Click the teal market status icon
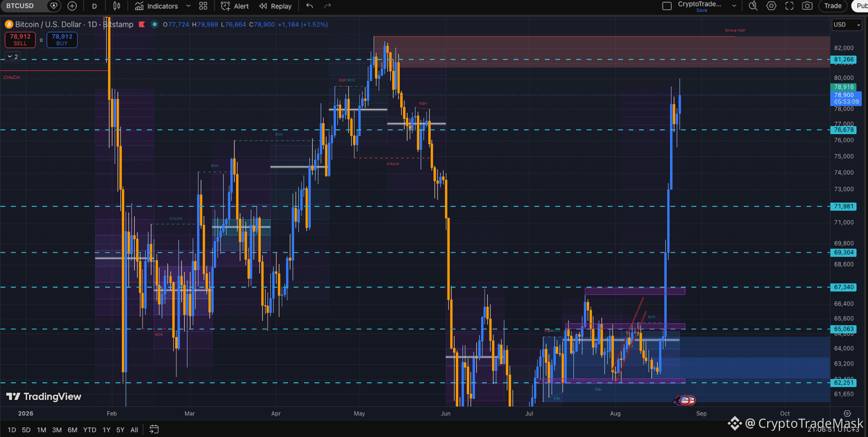 click(x=154, y=24)
